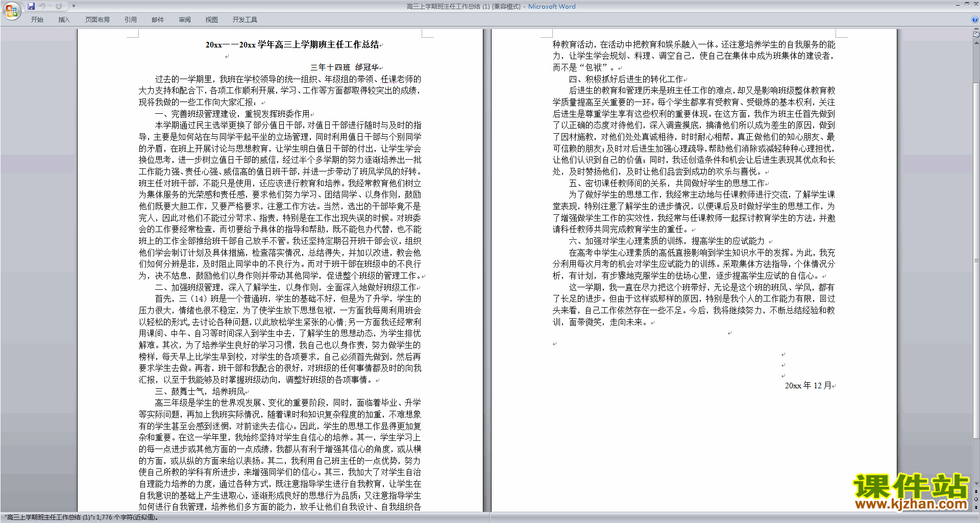The height and width of the screenshot is (523, 980).
Task: Open the Customize Quick Access Toolbar dropdown
Action: [x=73, y=6]
